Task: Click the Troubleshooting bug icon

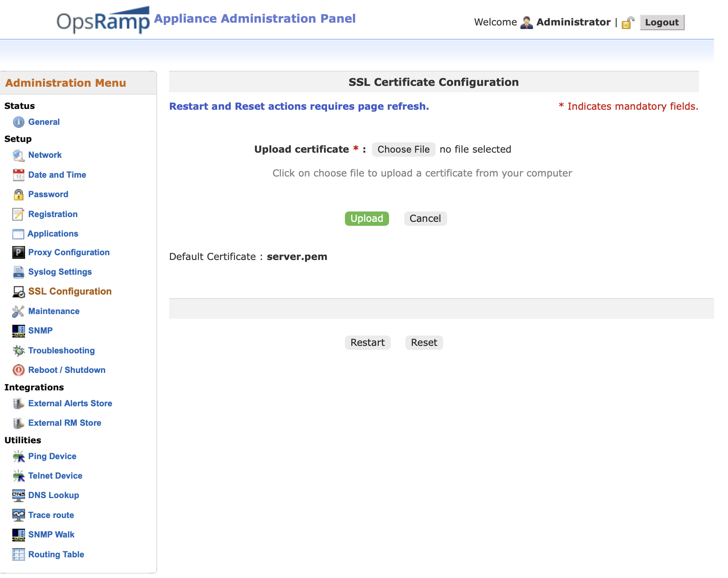Action: coord(18,351)
